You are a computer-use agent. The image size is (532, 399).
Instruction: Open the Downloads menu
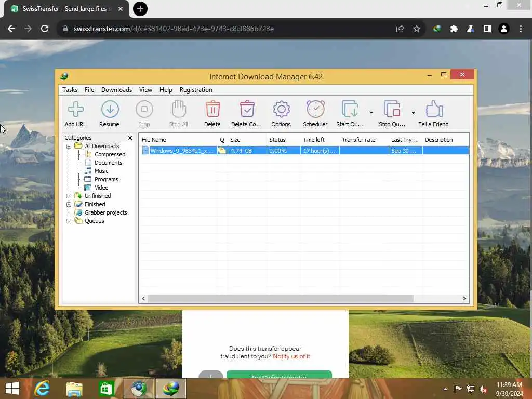click(x=116, y=89)
